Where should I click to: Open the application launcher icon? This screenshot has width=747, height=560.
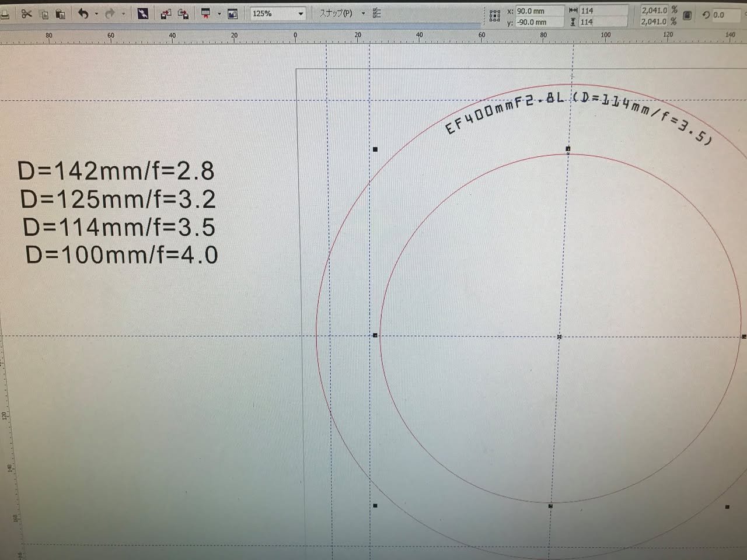tap(205, 14)
